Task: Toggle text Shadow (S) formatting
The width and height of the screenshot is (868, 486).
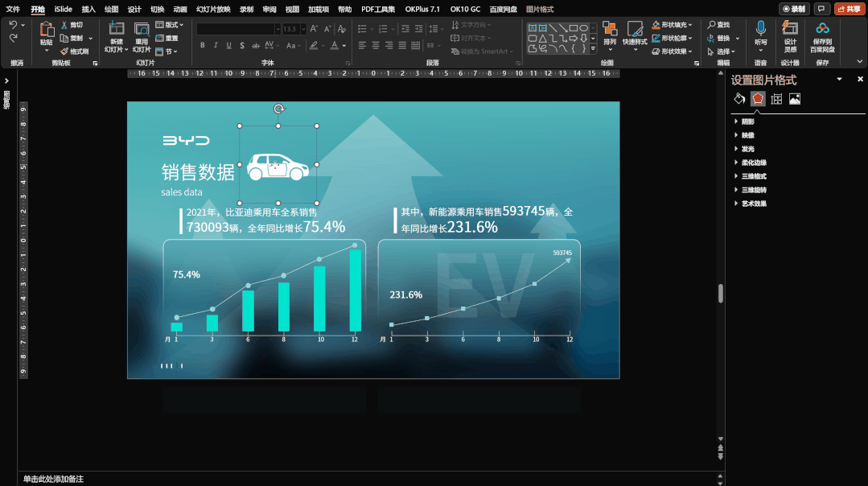Action: (242, 45)
